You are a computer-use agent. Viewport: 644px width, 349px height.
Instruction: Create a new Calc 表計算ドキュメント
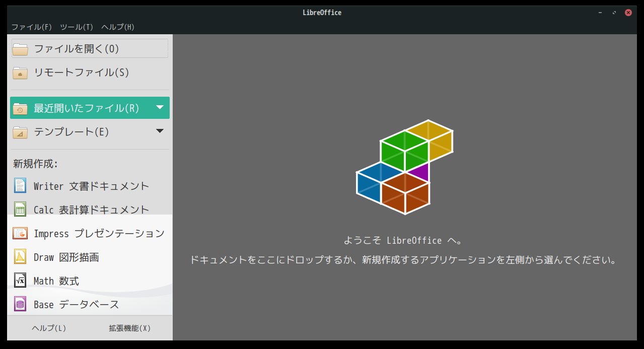[x=90, y=210]
